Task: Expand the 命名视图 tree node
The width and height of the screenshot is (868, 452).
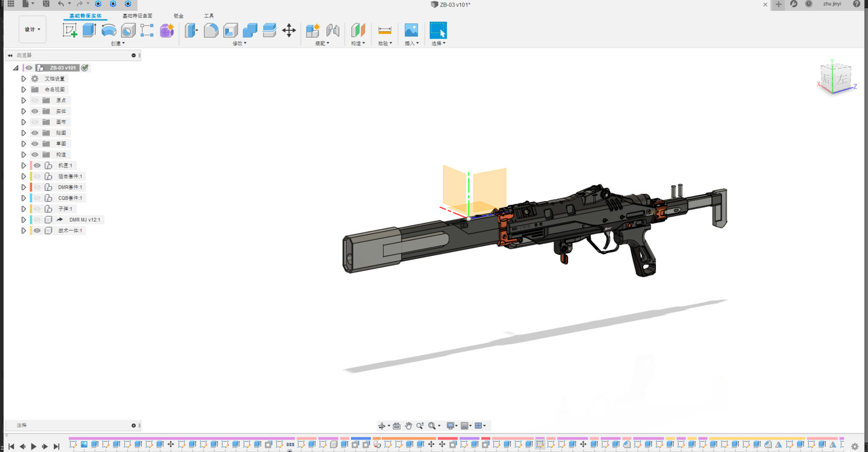Action: [23, 89]
